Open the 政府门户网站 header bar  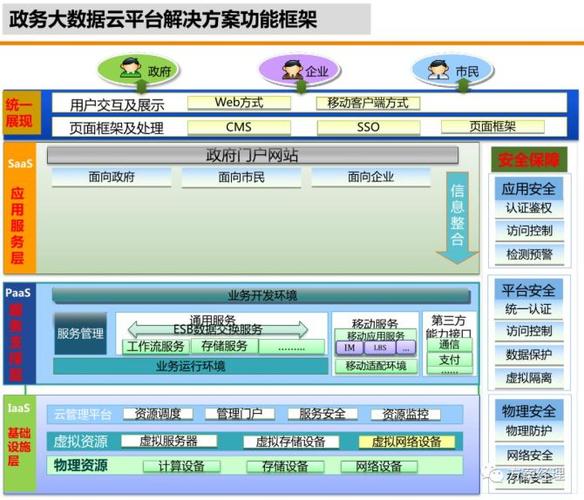[253, 155]
